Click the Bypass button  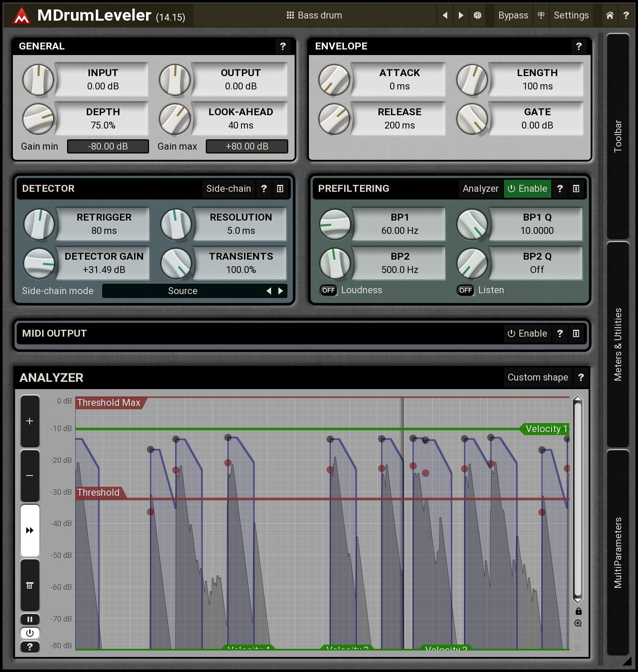tap(513, 15)
